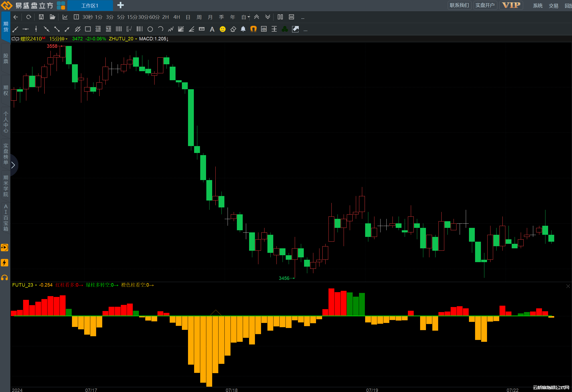
Task: Toggle the magnet snap tool
Action: point(253,29)
